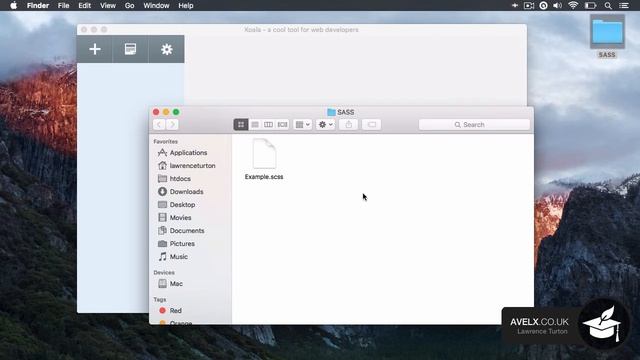Switch Finder to cover flow view
The height and width of the screenshot is (360, 640).
pyautogui.click(x=282, y=124)
